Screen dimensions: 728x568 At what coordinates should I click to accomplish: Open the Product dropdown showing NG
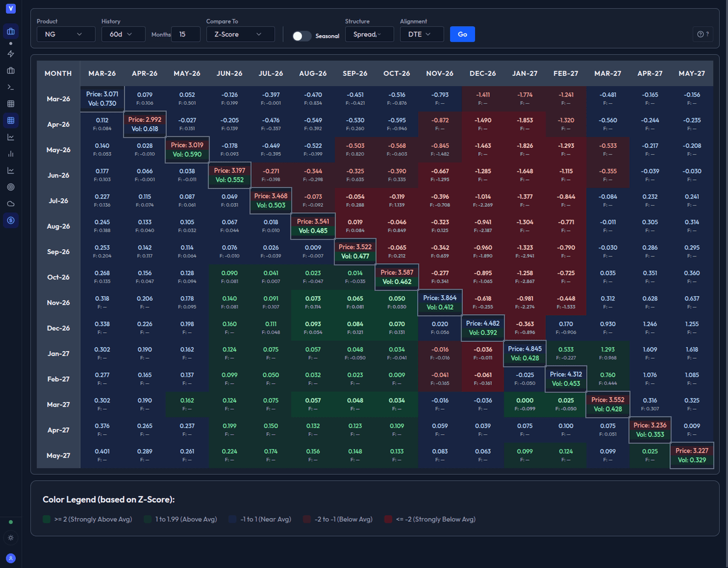[67, 34]
